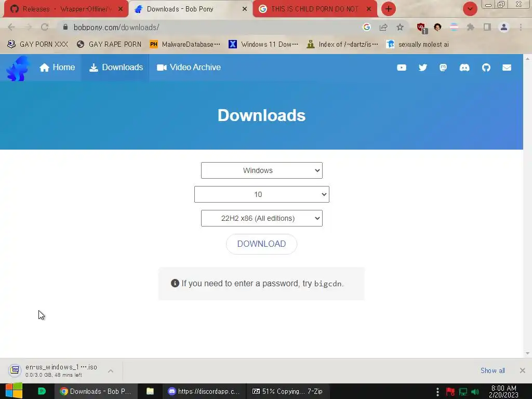Expand the Windows operating system dropdown
Screen dimensions: 532x399
[262, 170]
